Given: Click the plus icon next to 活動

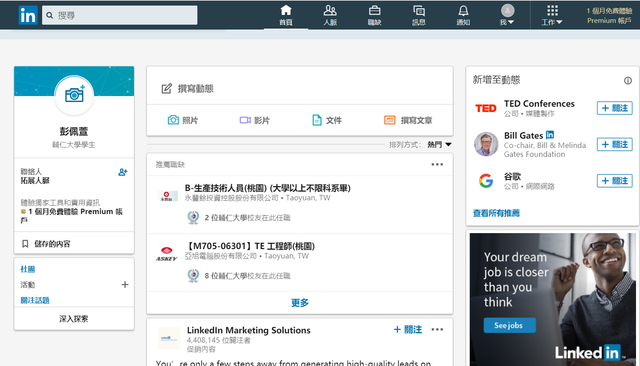Looking at the screenshot, I should pyautogui.click(x=125, y=284).
